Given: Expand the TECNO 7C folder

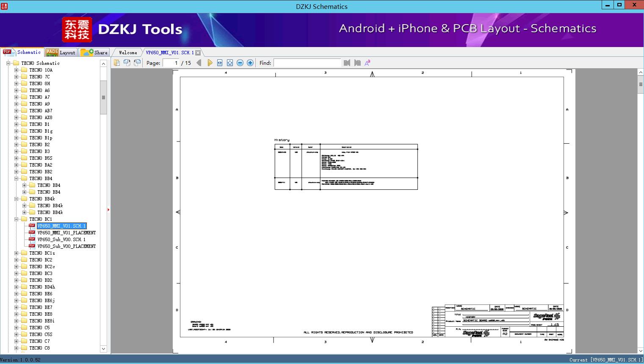Looking at the screenshot, I should click(x=16, y=77).
